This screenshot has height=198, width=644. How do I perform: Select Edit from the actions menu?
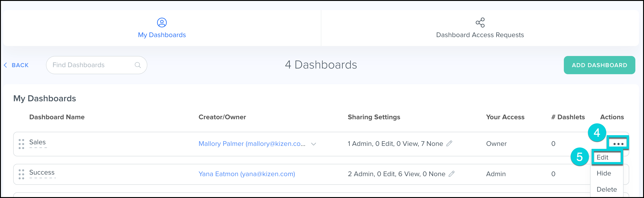coord(603,157)
